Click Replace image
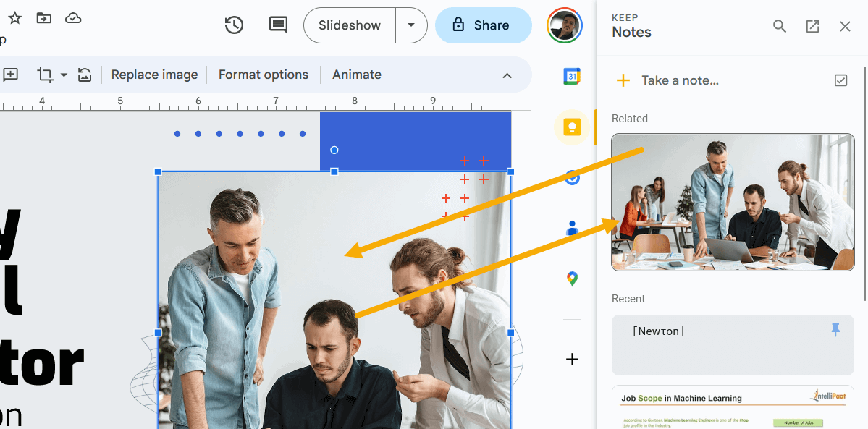Image resolution: width=868 pixels, height=429 pixels. click(x=154, y=75)
